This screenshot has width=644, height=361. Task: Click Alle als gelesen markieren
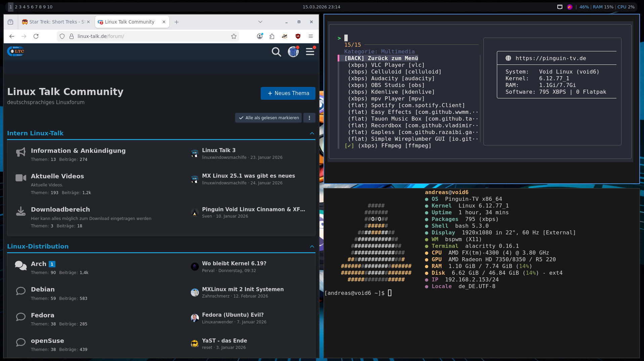pyautogui.click(x=268, y=118)
